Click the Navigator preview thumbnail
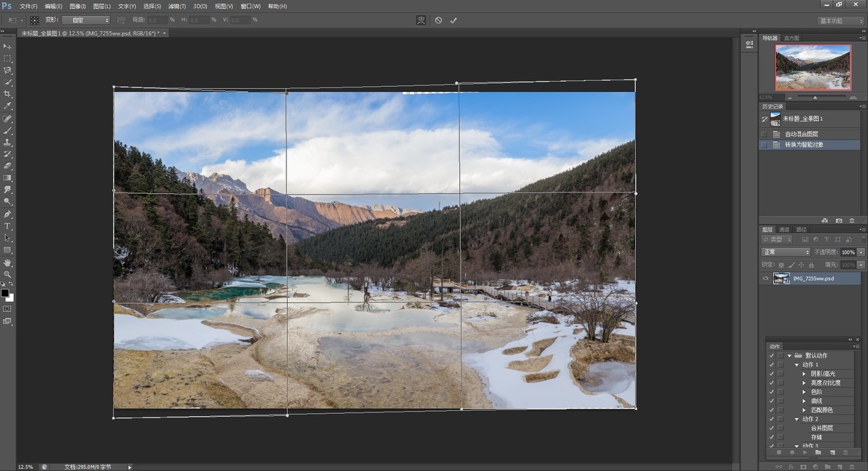Viewport: 868px width, 471px height. (x=813, y=67)
